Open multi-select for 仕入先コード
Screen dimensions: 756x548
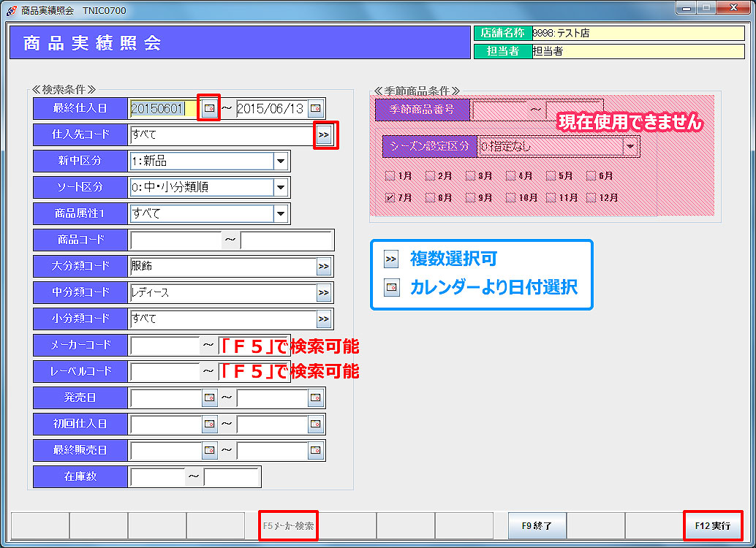(x=324, y=134)
